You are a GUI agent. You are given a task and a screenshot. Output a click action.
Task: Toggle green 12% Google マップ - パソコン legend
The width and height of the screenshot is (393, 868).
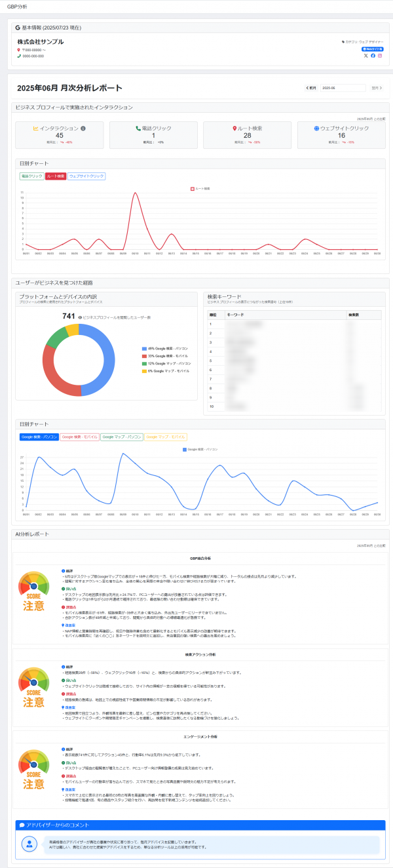166,363
